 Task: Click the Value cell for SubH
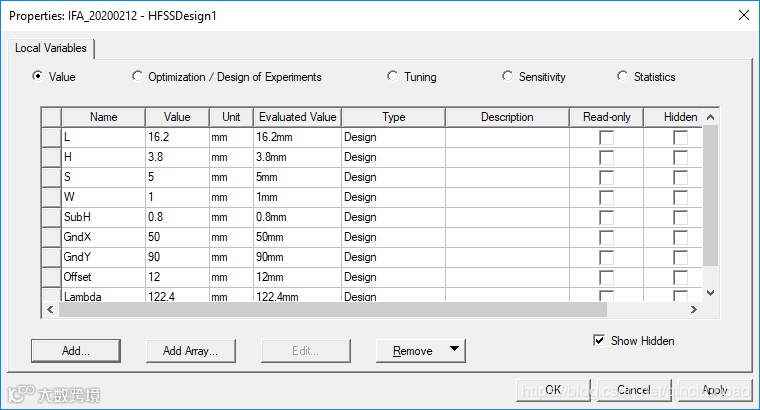[176, 217]
